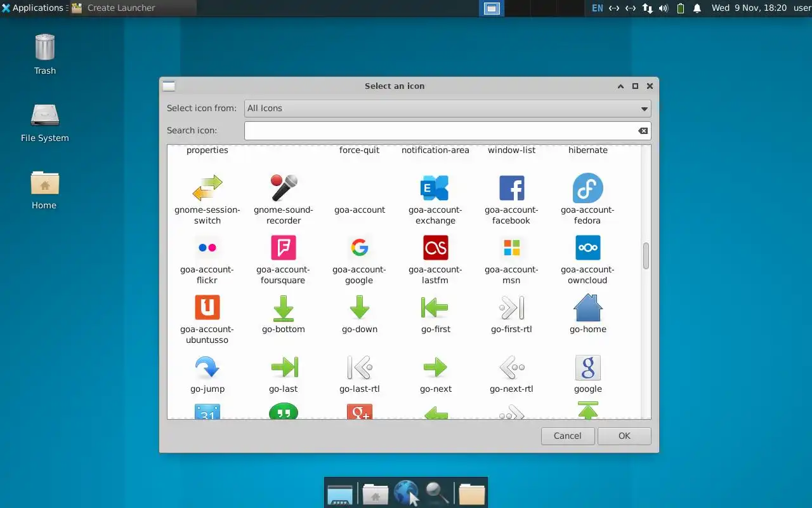Select the goa-account-google icon
812x508 pixels.
(360, 248)
